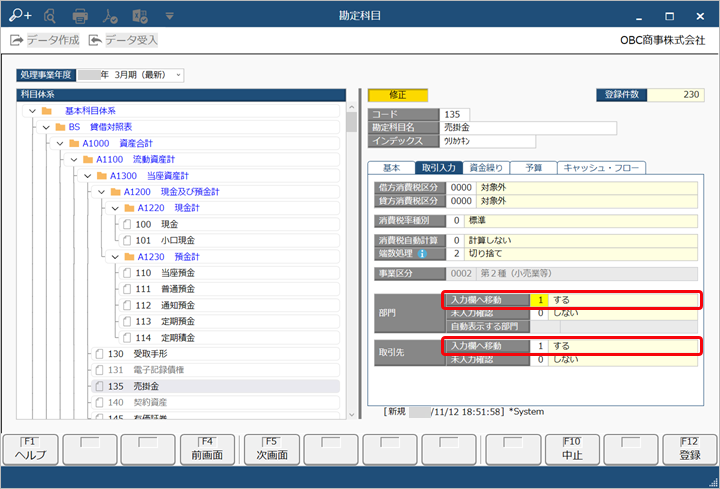Open the title bar dropdown arrow menu
Screen dimensions: 720x489
[169, 16]
